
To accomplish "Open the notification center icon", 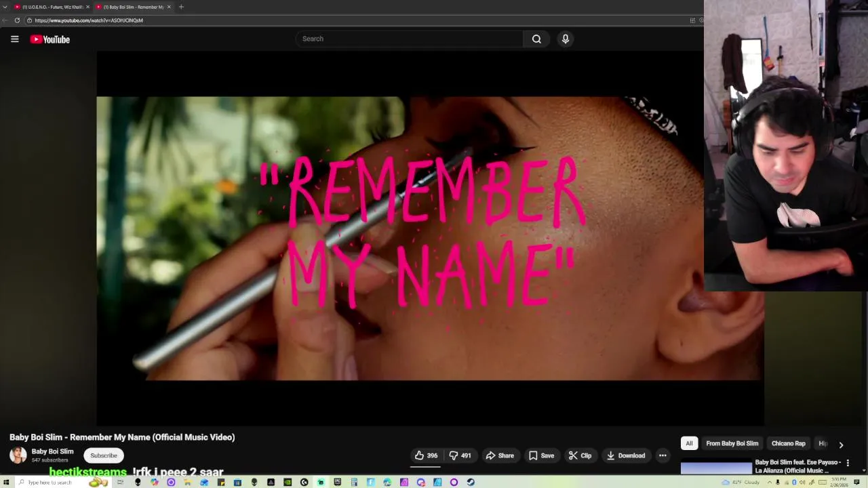I will point(856,483).
